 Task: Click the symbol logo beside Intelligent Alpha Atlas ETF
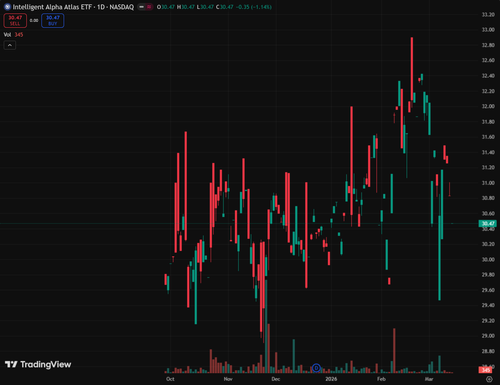coord(7,7)
